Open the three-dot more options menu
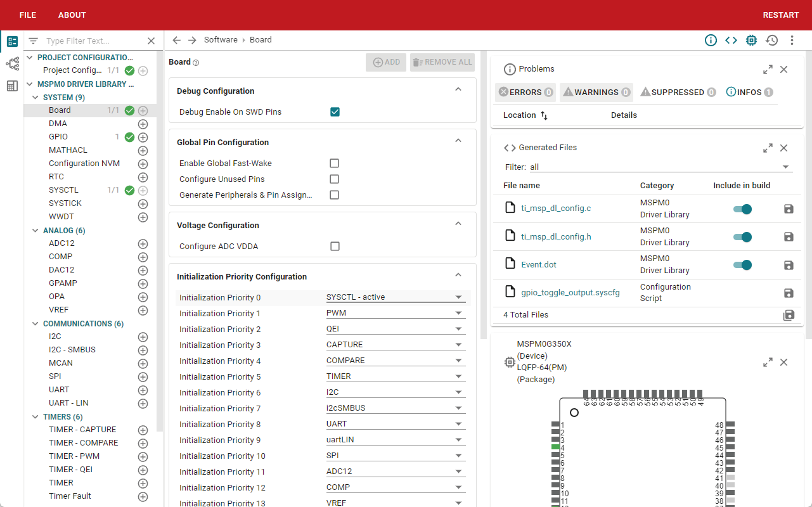This screenshot has height=507, width=812. (792, 40)
